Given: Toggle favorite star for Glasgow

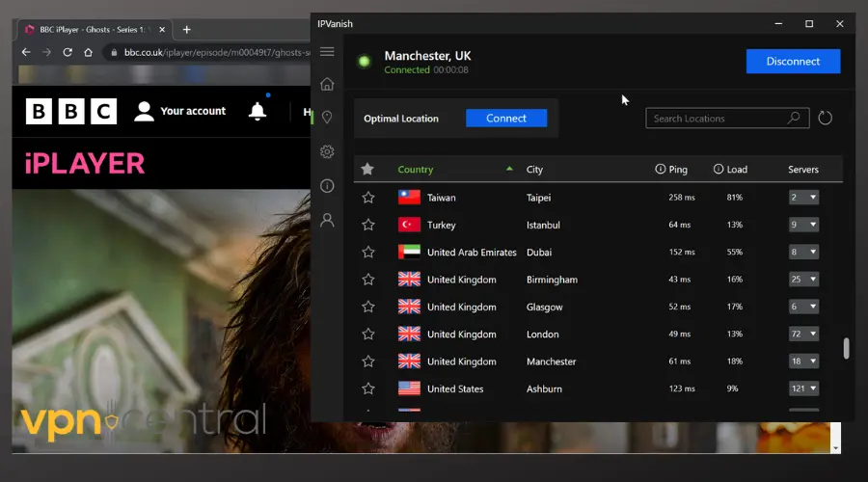Looking at the screenshot, I should coord(368,307).
